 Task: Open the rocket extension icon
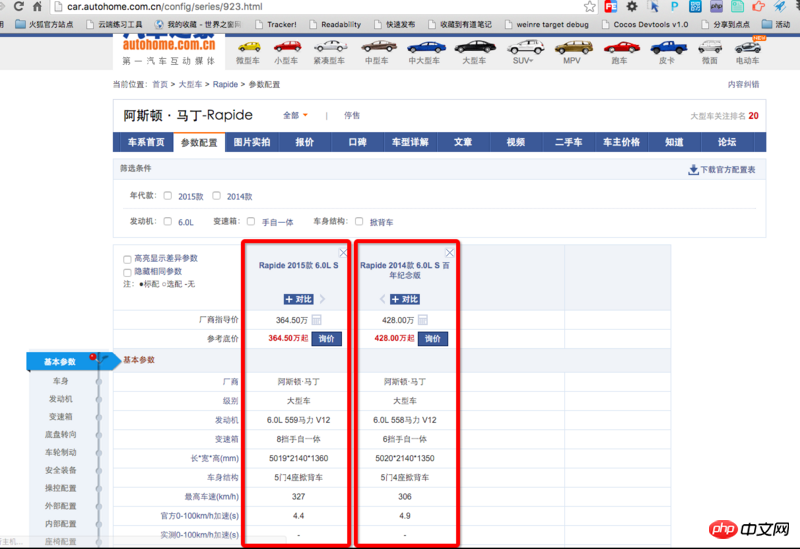(x=779, y=7)
